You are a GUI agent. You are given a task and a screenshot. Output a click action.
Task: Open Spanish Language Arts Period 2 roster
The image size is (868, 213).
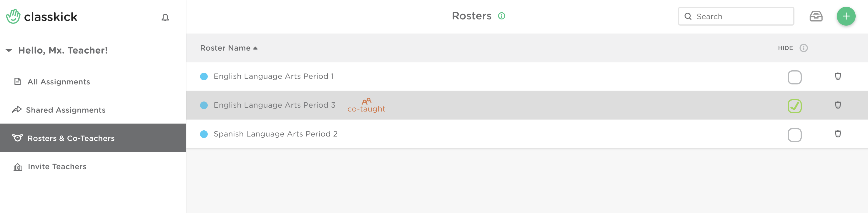275,134
